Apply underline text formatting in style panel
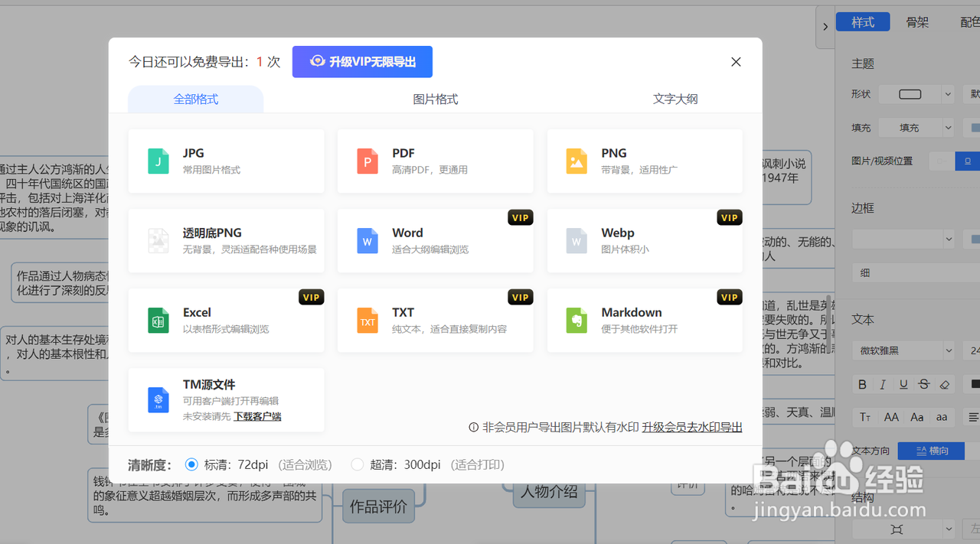This screenshot has height=544, width=980. click(903, 384)
